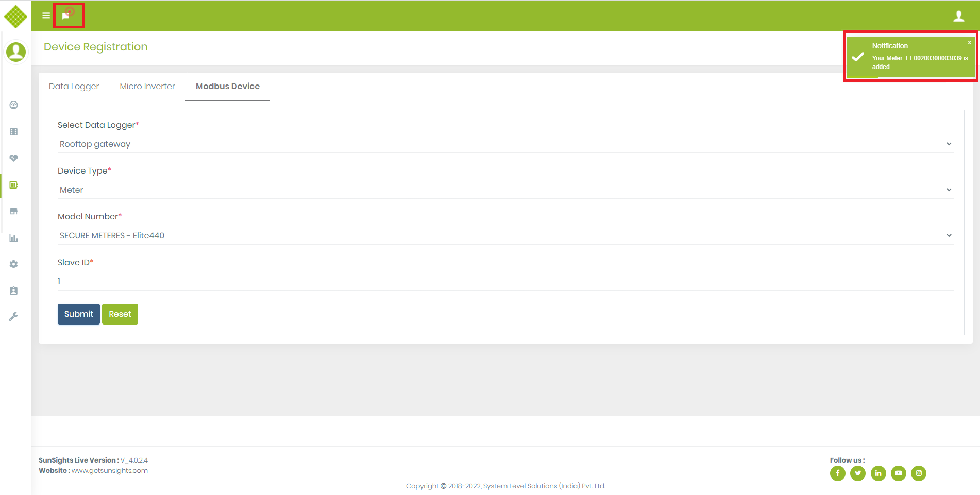
Task: Switch to the Micro Inverter tab
Action: click(x=147, y=87)
